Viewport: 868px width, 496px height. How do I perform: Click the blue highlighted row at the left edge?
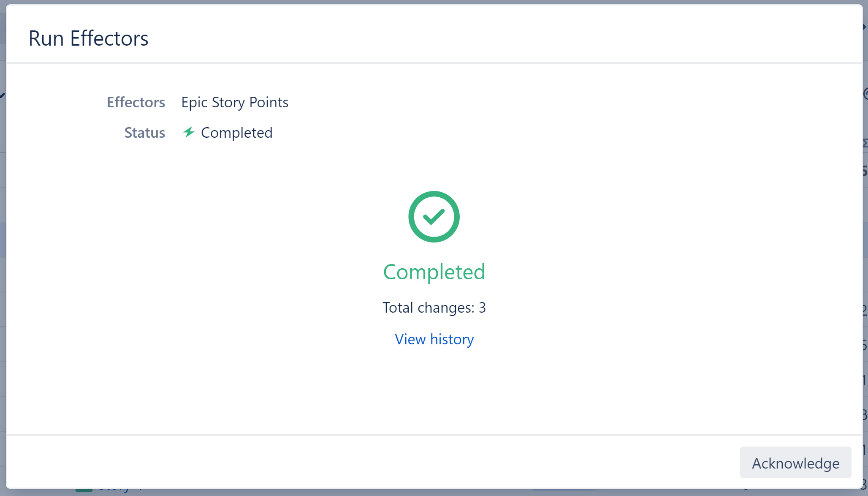pos(3,240)
